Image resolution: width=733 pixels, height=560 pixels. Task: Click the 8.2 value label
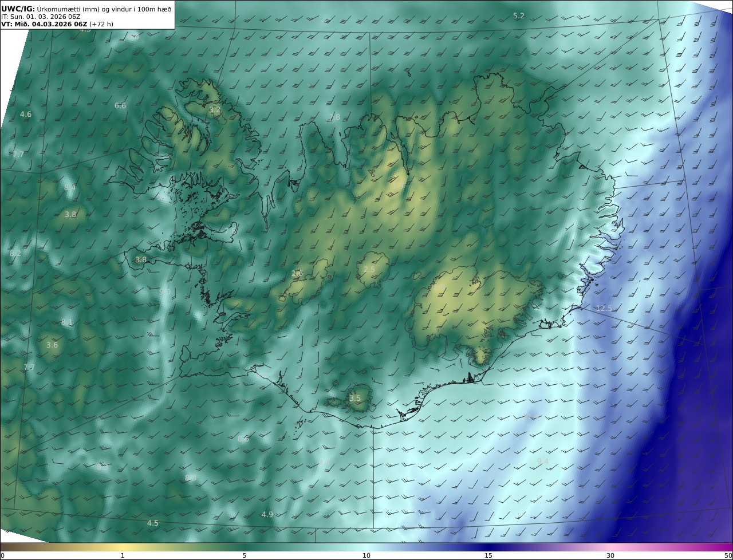tap(15, 253)
